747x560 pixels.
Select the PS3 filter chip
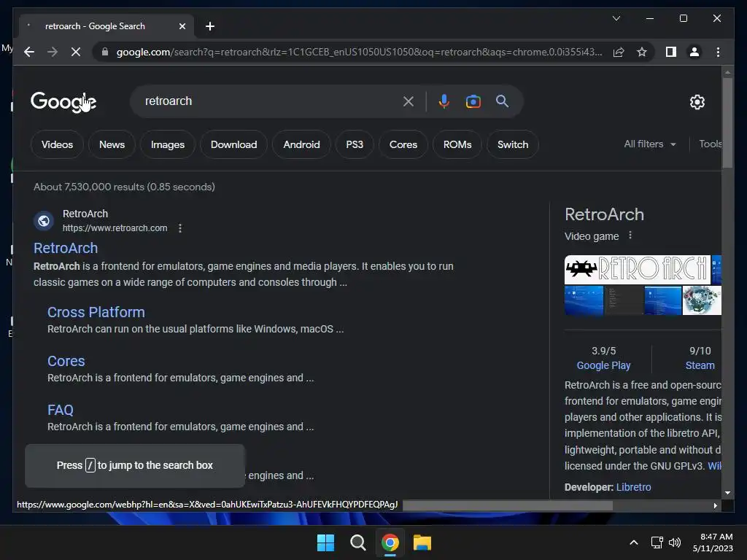(x=355, y=144)
